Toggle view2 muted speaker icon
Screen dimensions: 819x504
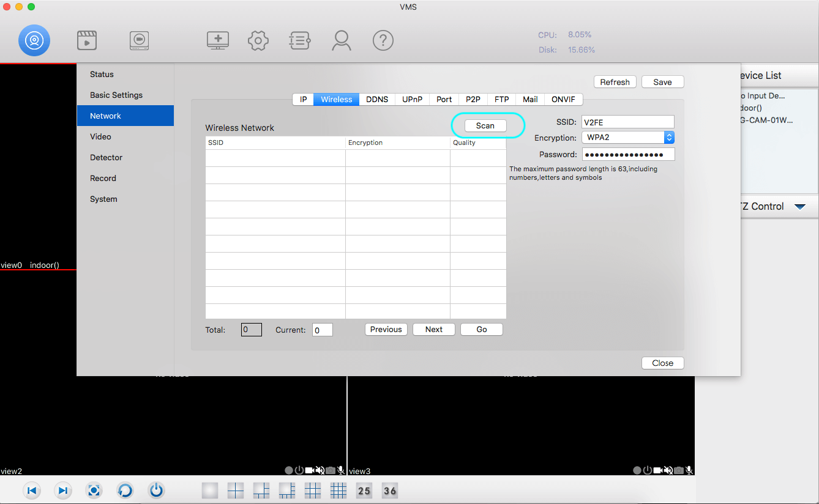click(x=320, y=470)
